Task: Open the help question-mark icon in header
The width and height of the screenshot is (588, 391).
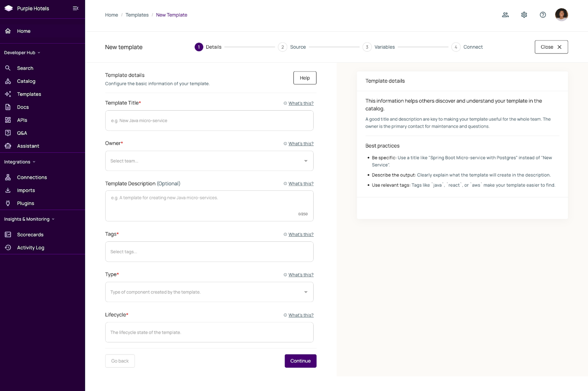Action: pos(543,15)
